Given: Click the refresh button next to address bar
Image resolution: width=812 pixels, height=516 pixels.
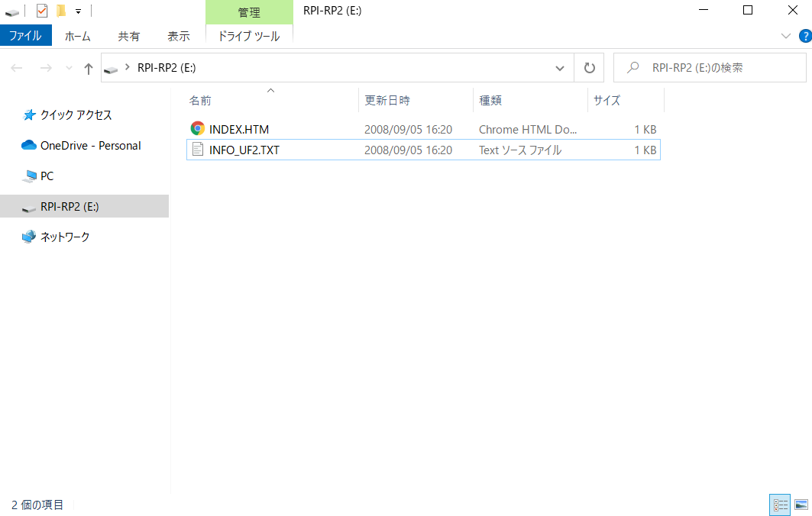Looking at the screenshot, I should 588,67.
